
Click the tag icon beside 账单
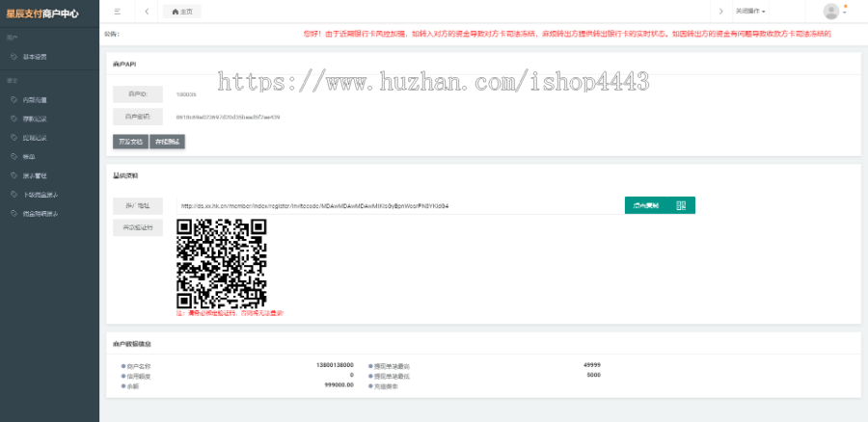(x=14, y=157)
